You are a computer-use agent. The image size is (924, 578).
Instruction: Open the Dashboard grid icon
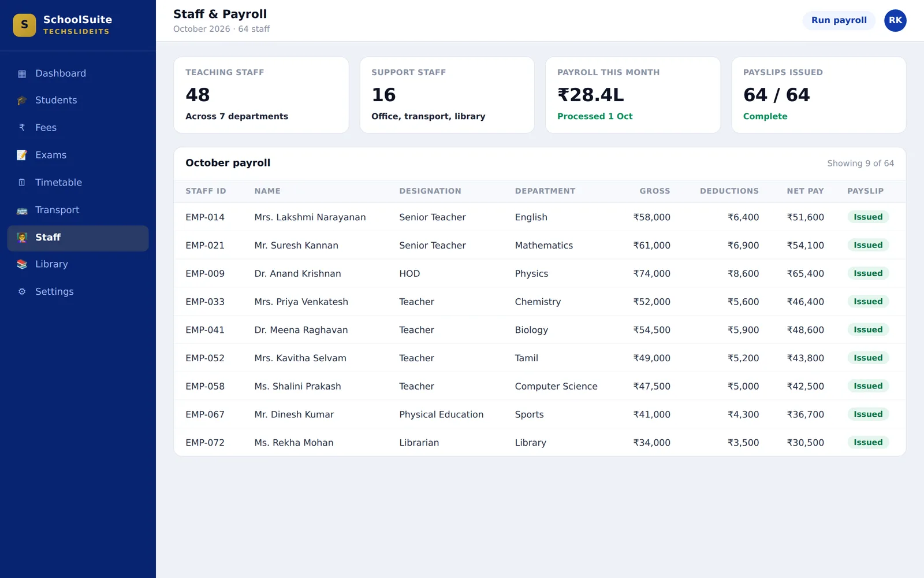coord(22,73)
